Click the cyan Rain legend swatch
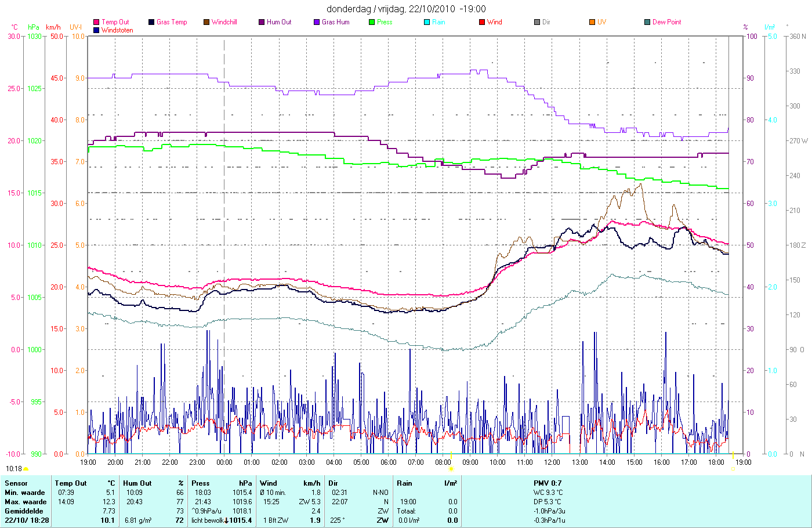812x528 pixels. (x=427, y=22)
